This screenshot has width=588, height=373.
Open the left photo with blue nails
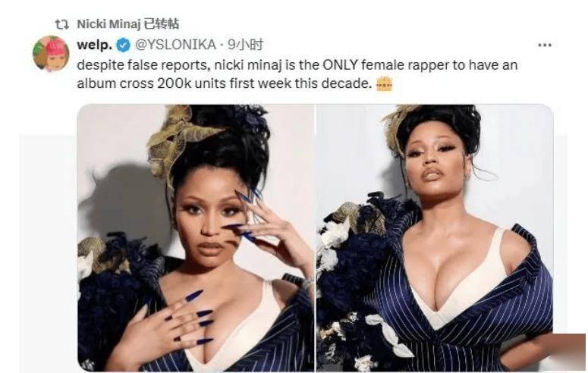[196, 238]
